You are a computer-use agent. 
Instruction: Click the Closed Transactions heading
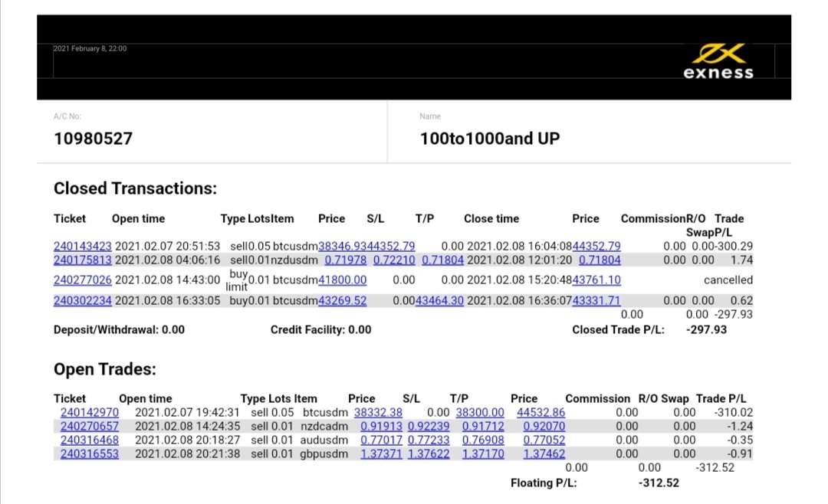tap(135, 188)
